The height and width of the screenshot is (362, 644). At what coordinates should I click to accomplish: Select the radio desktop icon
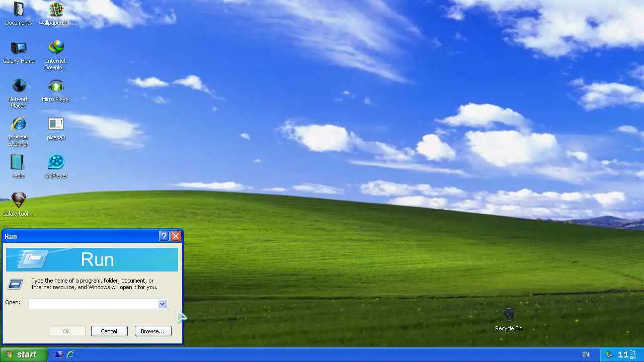click(x=18, y=166)
